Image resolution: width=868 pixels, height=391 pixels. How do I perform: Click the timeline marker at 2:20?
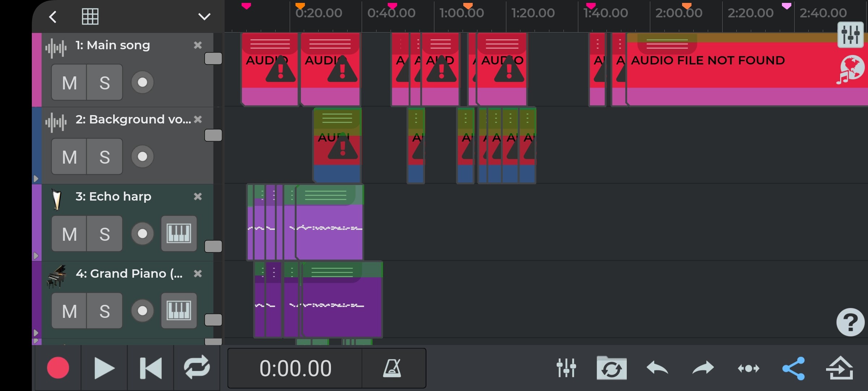point(786,6)
